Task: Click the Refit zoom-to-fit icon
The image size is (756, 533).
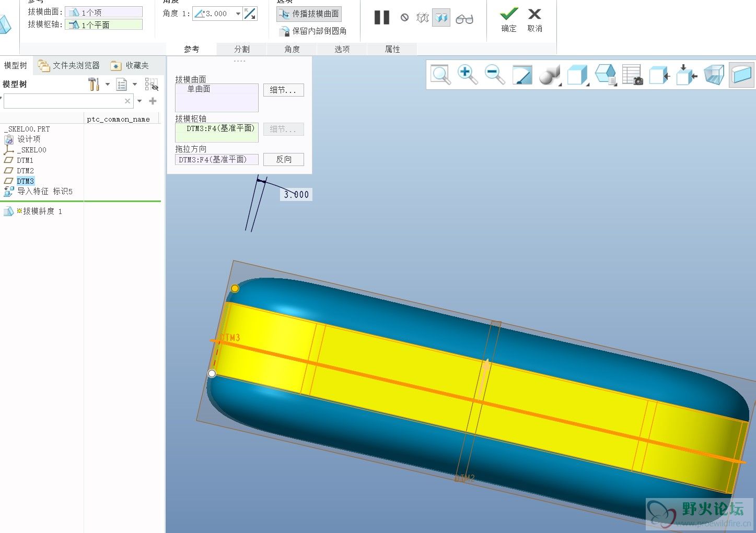Action: 440,75
